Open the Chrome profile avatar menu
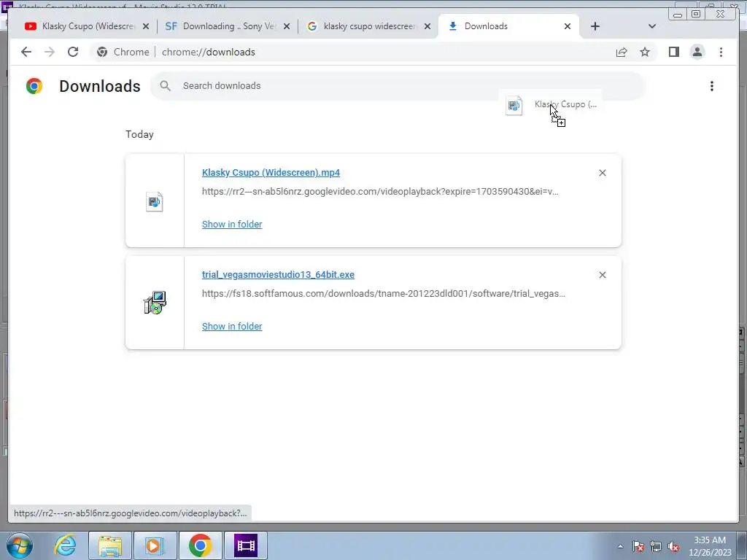 pyautogui.click(x=697, y=52)
